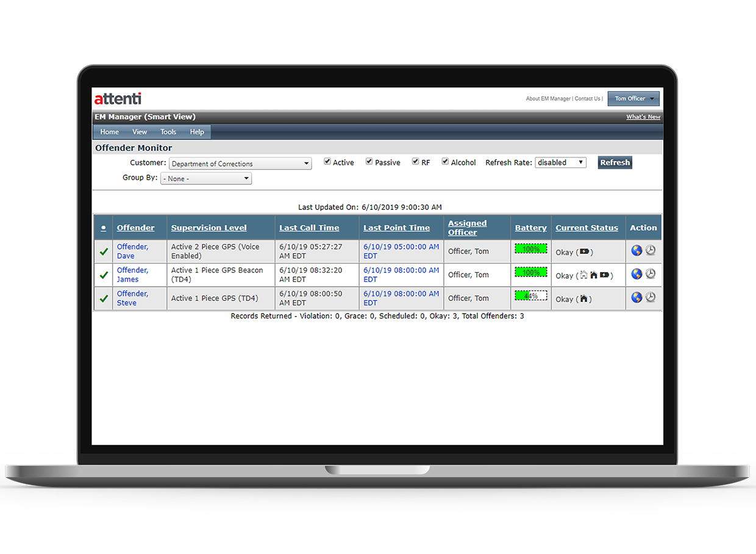Open the View menu
The image size is (756, 554).
(140, 131)
